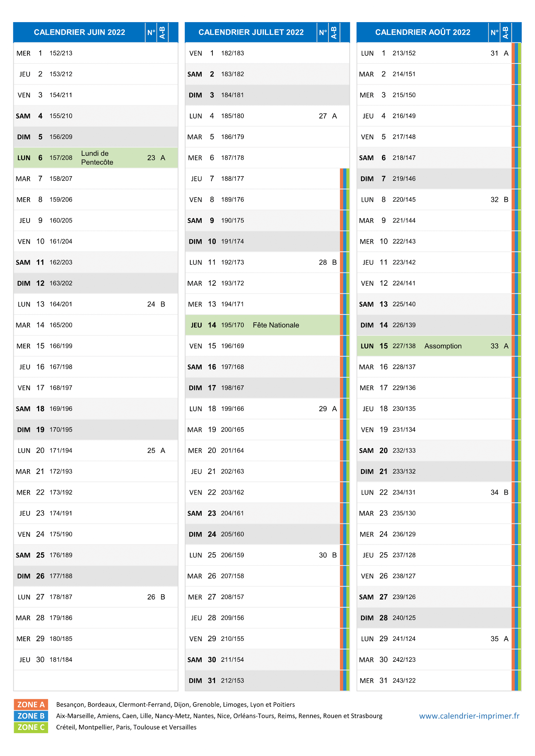The image size is (535, 756).
Task: Select June VEN 24 row
Action: click(x=96, y=534)
